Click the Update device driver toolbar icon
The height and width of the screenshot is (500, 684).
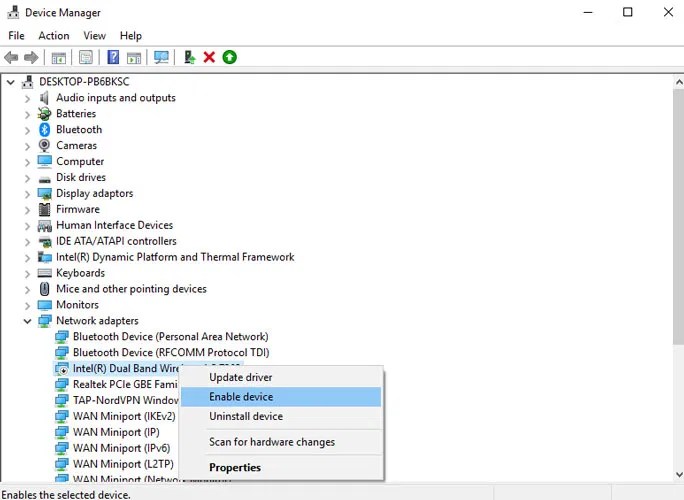tap(189, 57)
